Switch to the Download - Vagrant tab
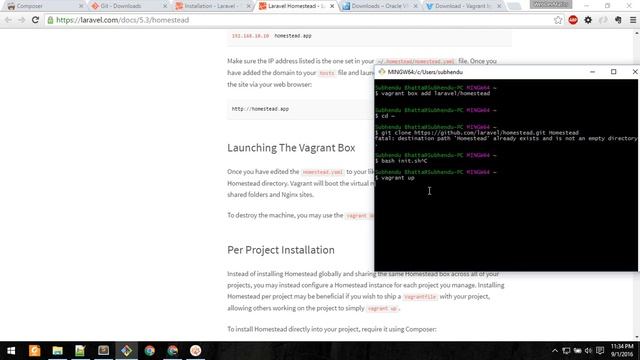The width and height of the screenshot is (640, 360). [x=462, y=6]
